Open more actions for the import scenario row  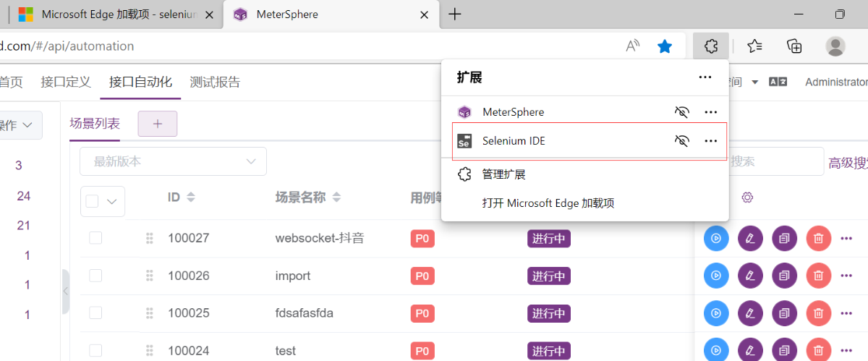846,276
